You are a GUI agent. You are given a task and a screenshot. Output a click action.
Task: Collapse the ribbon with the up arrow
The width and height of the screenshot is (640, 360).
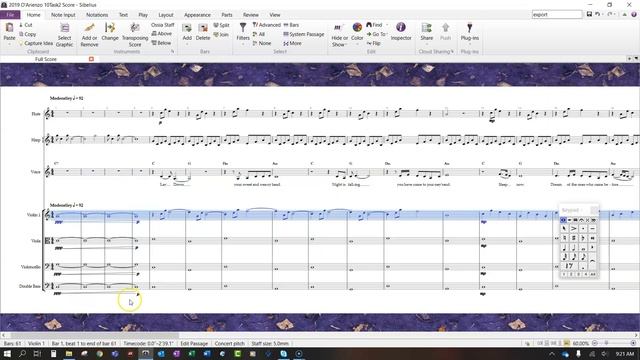624,14
